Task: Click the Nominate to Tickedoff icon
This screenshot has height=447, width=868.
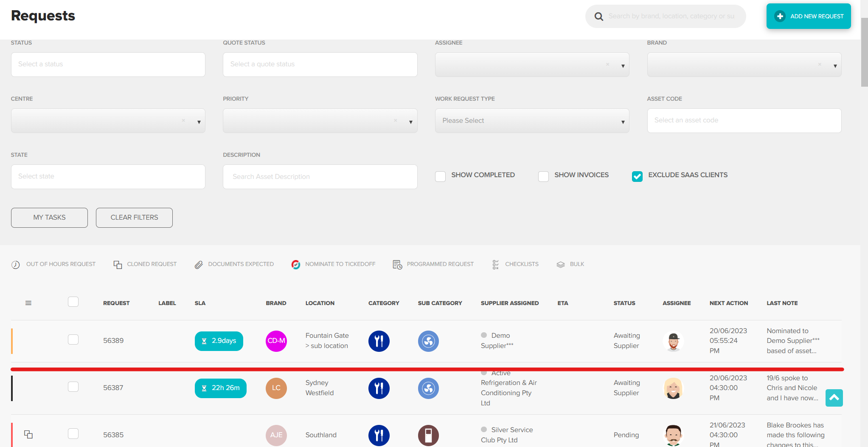Action: coord(296,264)
